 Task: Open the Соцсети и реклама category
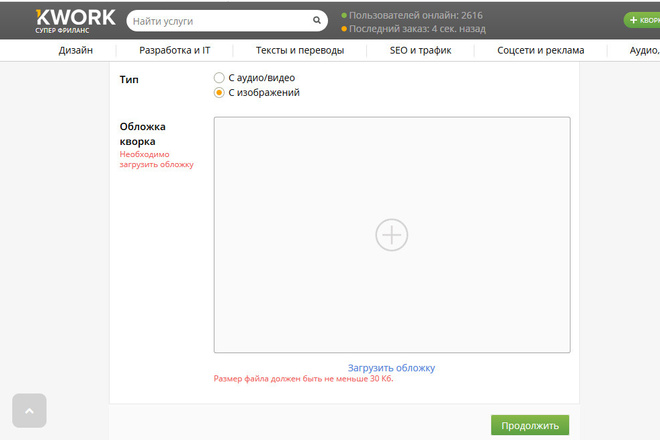(540, 51)
